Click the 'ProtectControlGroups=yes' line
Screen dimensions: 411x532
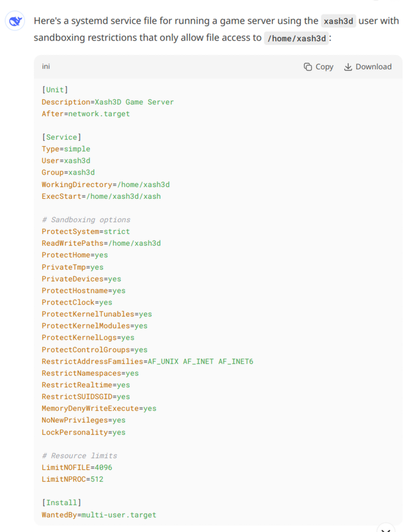coord(95,350)
